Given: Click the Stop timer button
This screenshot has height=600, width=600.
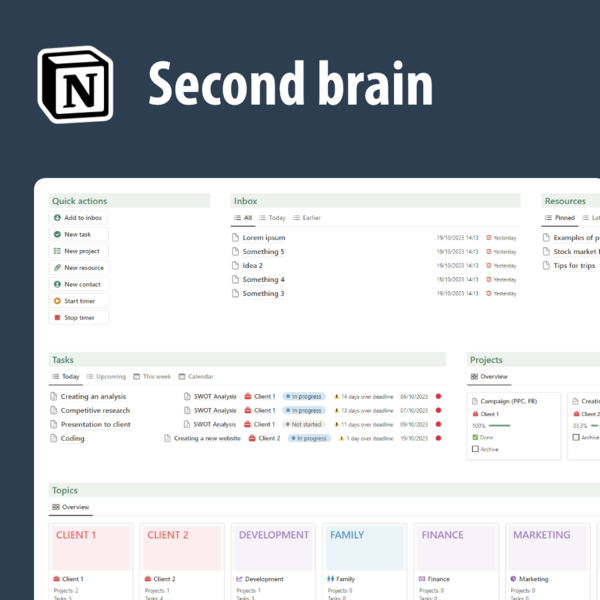Looking at the screenshot, I should coord(79,318).
